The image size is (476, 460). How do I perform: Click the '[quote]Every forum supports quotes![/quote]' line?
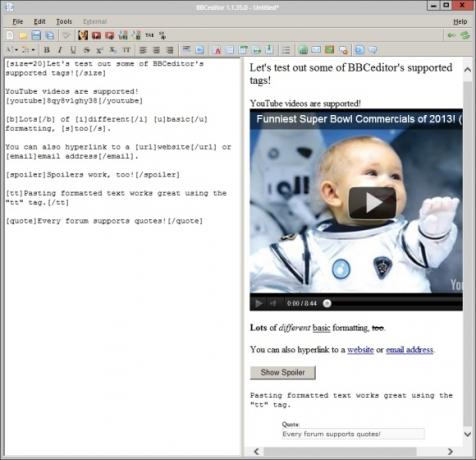coord(104,221)
